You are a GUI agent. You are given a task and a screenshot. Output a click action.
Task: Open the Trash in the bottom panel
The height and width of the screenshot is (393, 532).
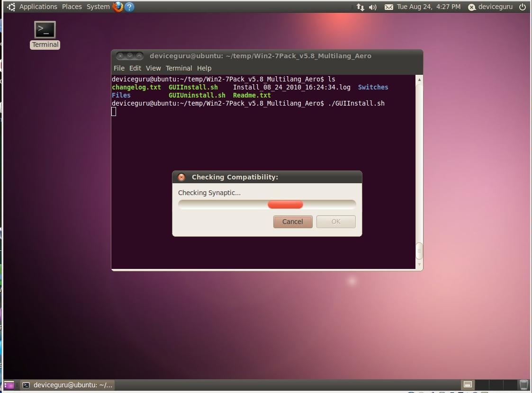click(524, 384)
